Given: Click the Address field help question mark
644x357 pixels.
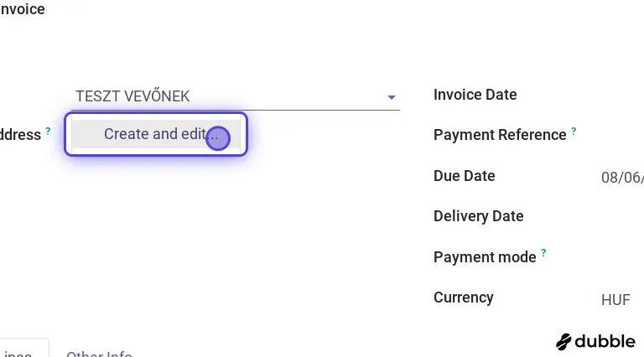Looking at the screenshot, I should click(48, 132).
